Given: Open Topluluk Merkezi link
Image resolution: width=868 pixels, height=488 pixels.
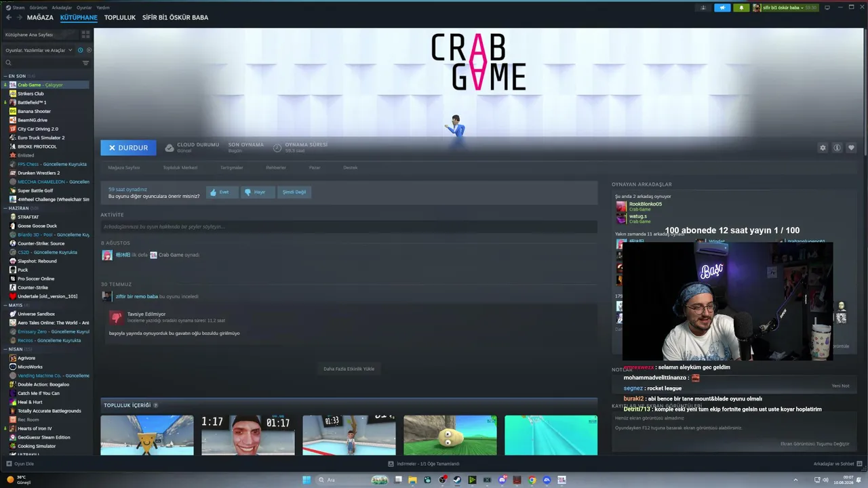Looking at the screenshot, I should 180,167.
